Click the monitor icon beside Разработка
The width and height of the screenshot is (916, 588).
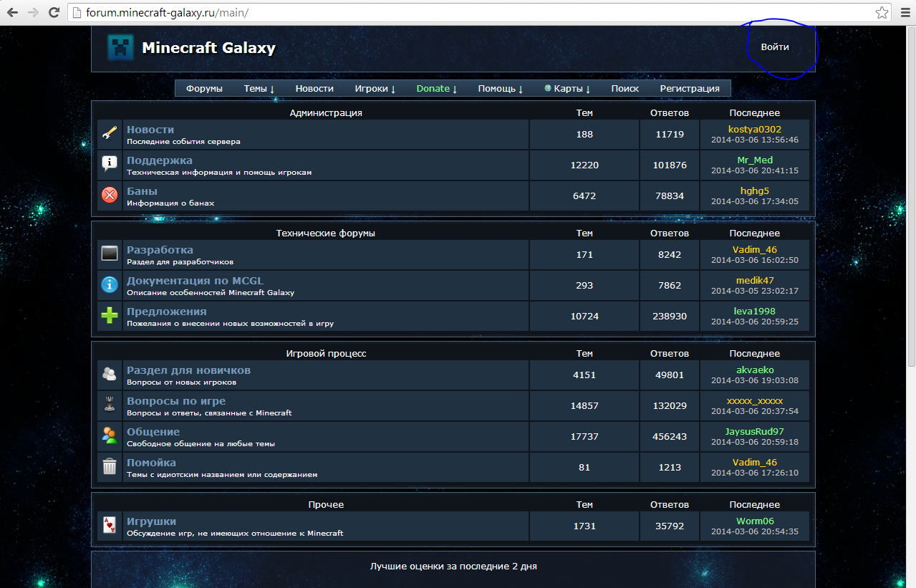(110, 254)
